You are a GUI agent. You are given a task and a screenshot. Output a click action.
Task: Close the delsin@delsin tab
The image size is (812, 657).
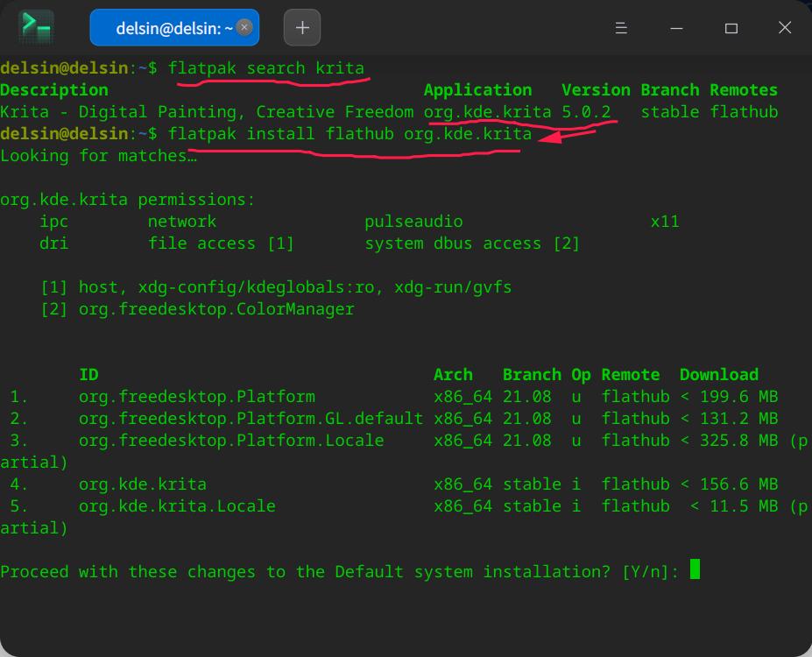pyautogui.click(x=244, y=27)
